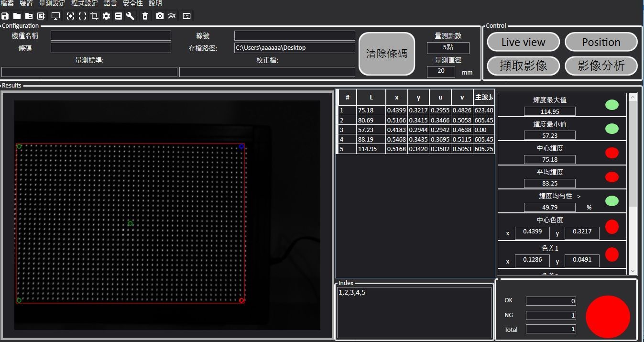Open the 量測設定 menu

pyautogui.click(x=52, y=3)
